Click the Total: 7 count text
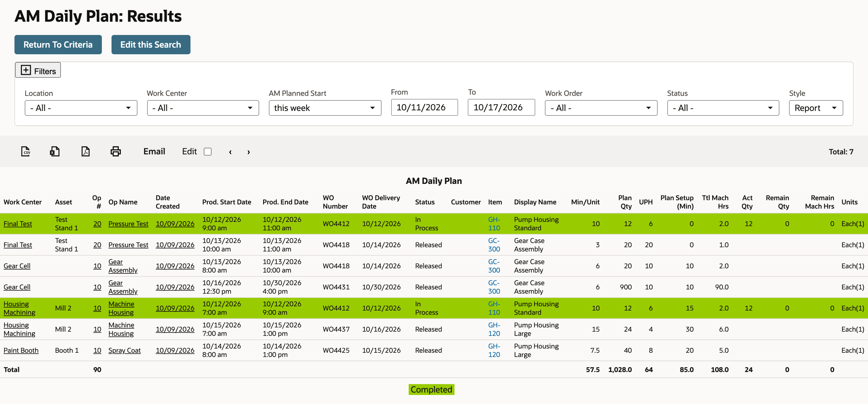The image size is (868, 404). click(x=841, y=152)
